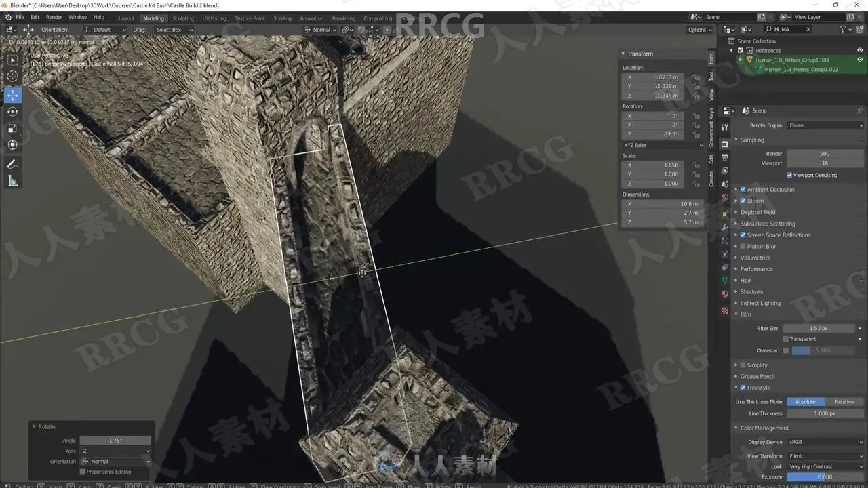Pin the properties editor context
Screen dimensions: 868x488
coord(859,110)
